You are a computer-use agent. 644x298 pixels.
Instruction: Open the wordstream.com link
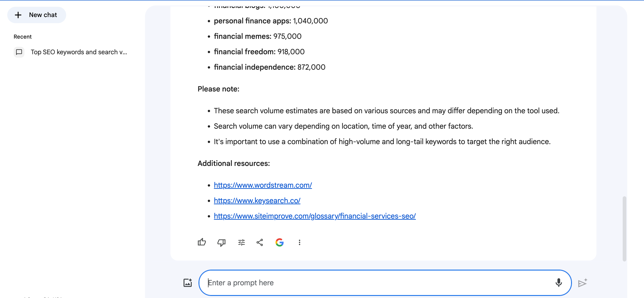(x=263, y=185)
